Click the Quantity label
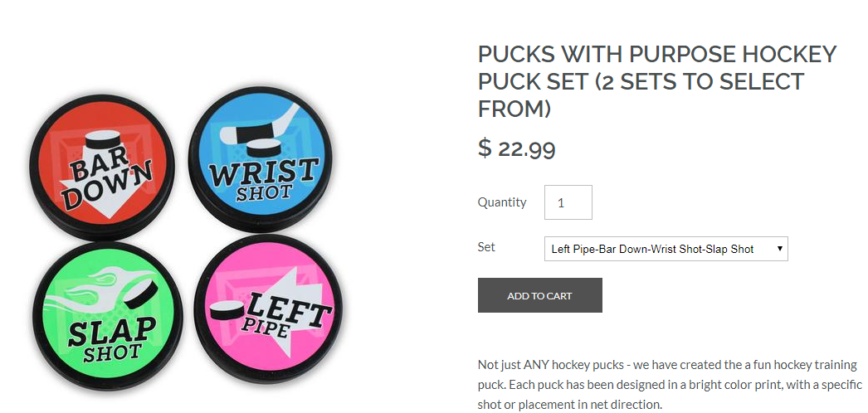Screen dimensions: 868x413 point(502,202)
